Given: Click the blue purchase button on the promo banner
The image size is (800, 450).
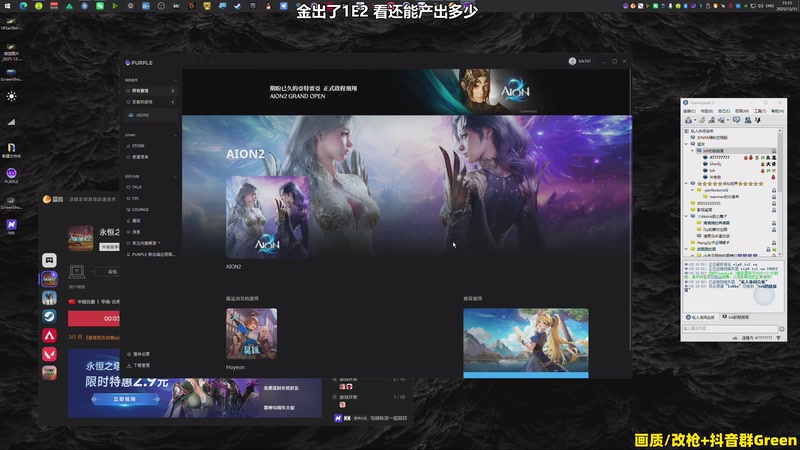Looking at the screenshot, I should (x=125, y=399).
